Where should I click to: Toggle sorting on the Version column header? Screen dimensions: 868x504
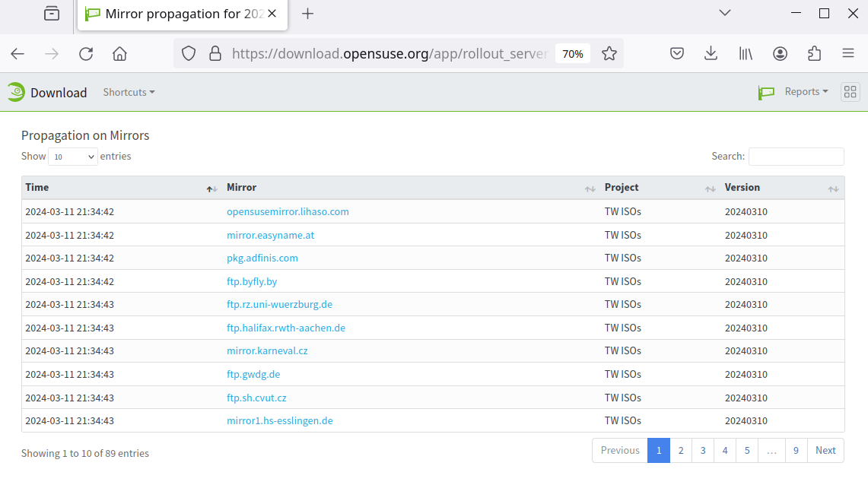click(x=781, y=188)
